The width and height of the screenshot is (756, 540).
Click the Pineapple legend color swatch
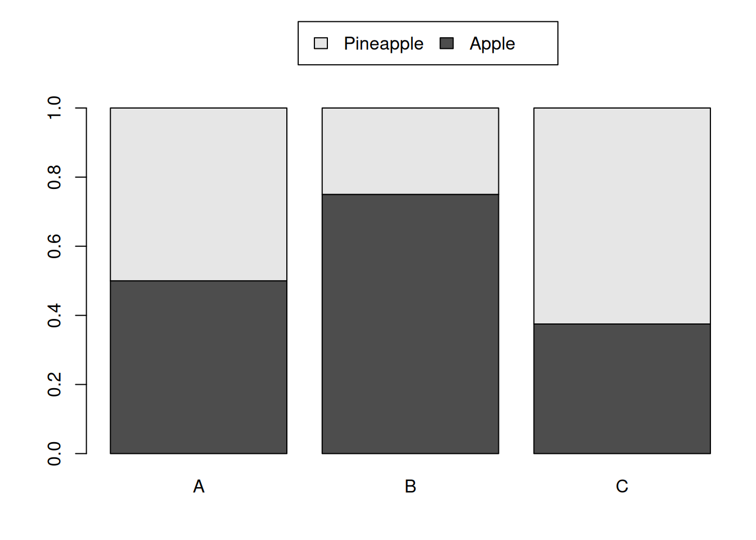click(321, 43)
